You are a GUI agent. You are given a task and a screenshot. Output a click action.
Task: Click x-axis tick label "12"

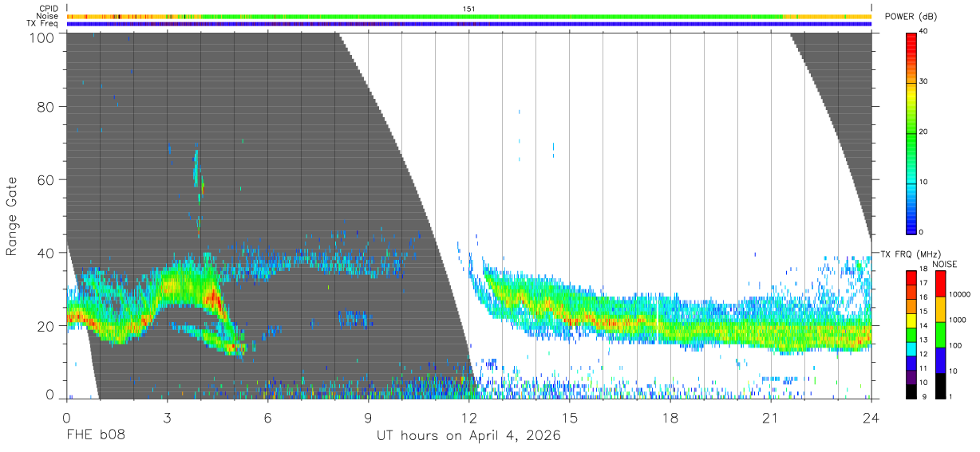(x=469, y=418)
